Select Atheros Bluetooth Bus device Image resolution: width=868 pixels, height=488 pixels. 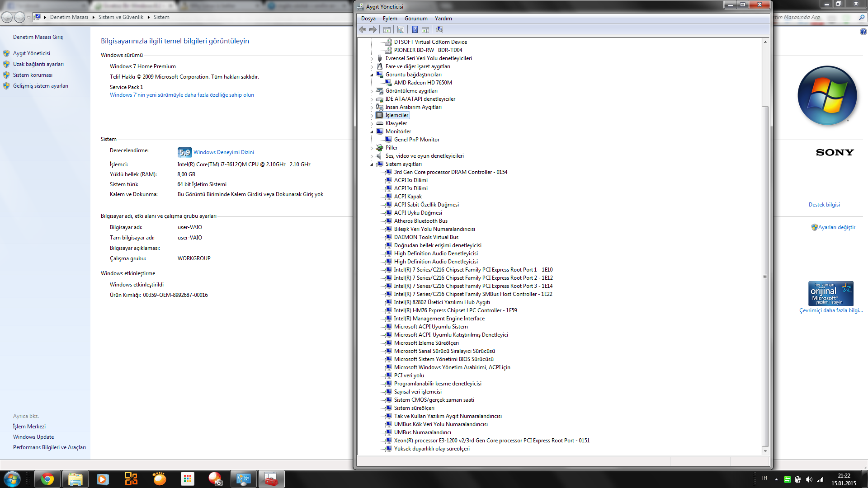(420, 221)
